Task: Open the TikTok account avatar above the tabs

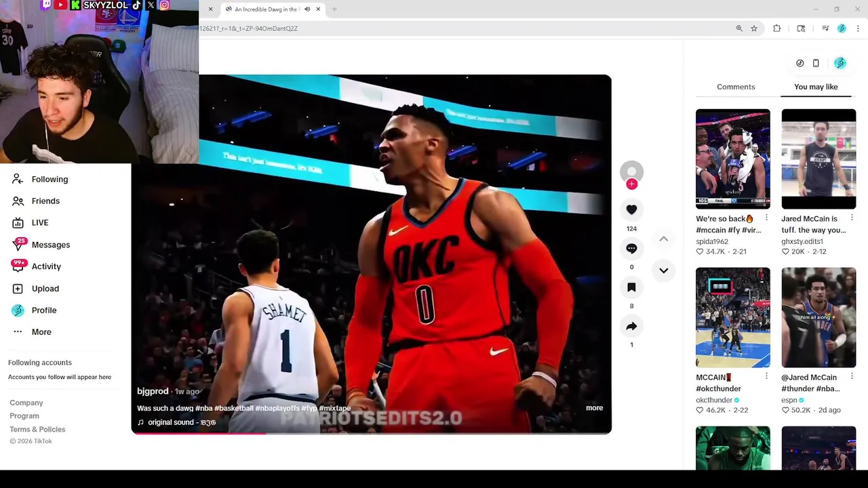Action: 840,63
